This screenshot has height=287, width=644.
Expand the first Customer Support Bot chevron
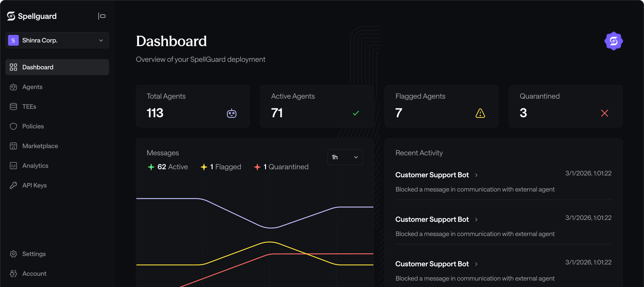[x=476, y=175]
